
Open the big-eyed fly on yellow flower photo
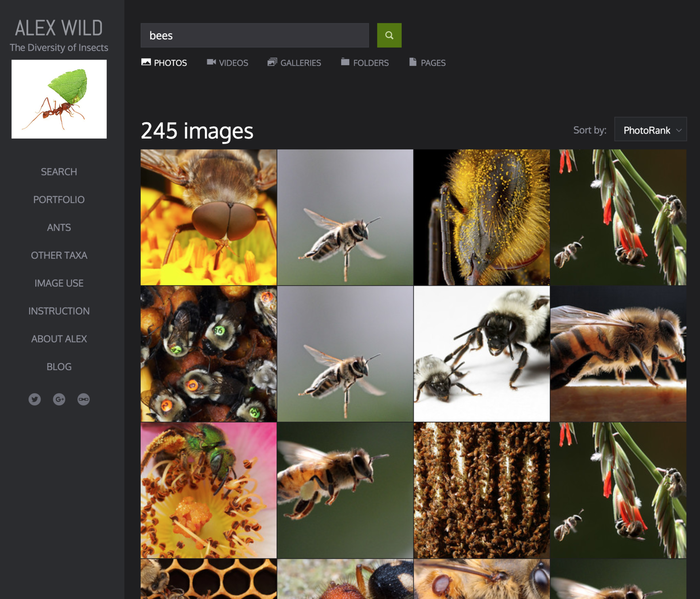[x=209, y=217]
